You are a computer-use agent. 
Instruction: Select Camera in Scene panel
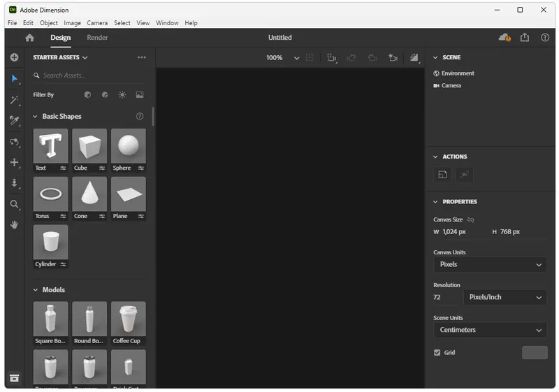447,85
